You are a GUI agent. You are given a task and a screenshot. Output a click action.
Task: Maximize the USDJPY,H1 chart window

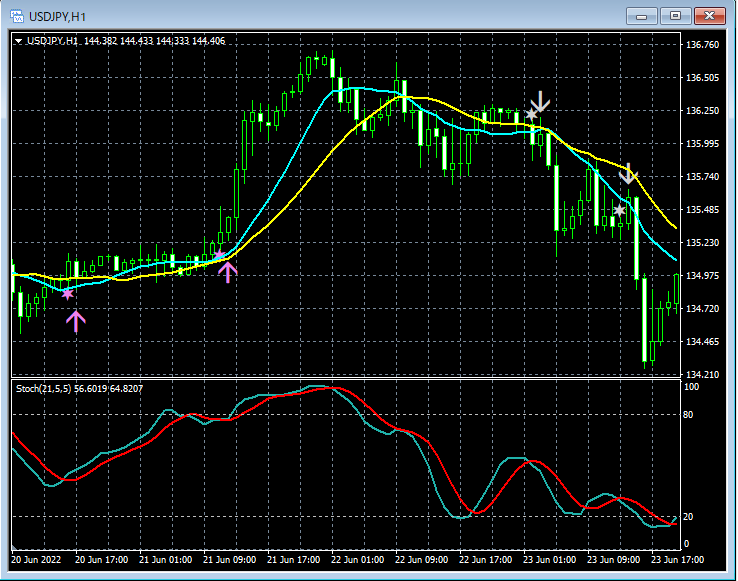click(x=675, y=16)
